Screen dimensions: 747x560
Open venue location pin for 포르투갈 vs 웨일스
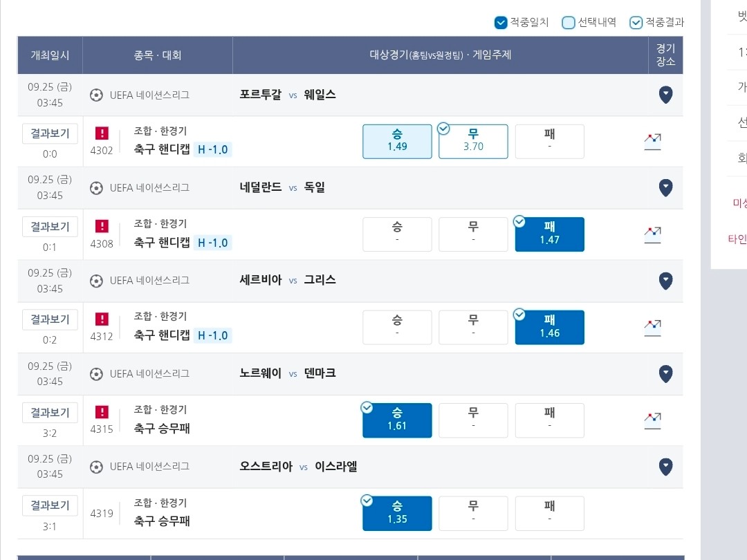click(x=665, y=95)
